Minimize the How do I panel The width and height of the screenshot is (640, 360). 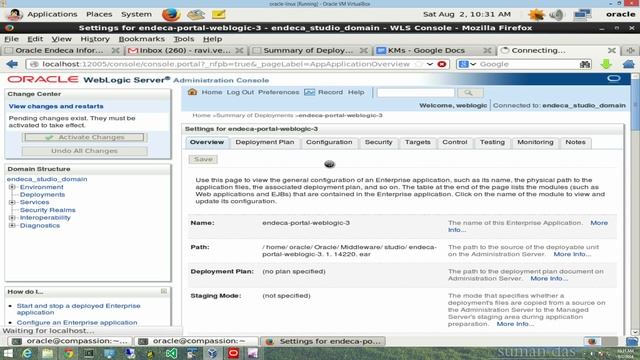coord(164,291)
